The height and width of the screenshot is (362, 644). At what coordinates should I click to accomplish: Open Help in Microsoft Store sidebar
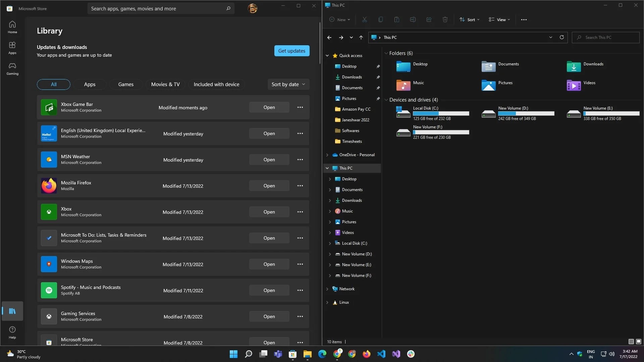12,333
